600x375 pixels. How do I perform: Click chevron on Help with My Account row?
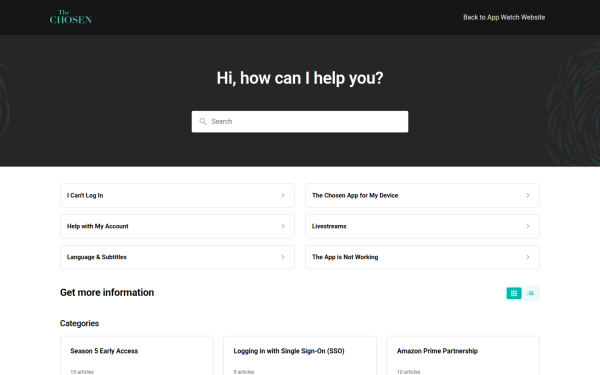tap(283, 226)
